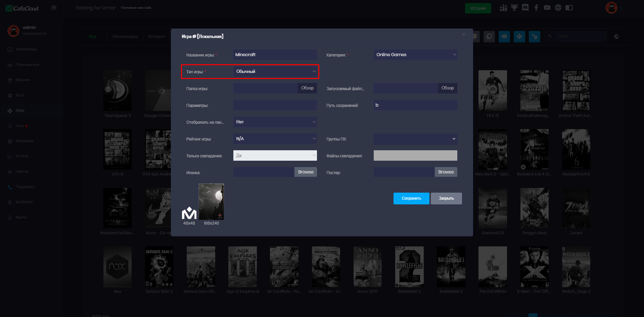
Task: Open Игры in the sidebar
Action: click(x=20, y=111)
